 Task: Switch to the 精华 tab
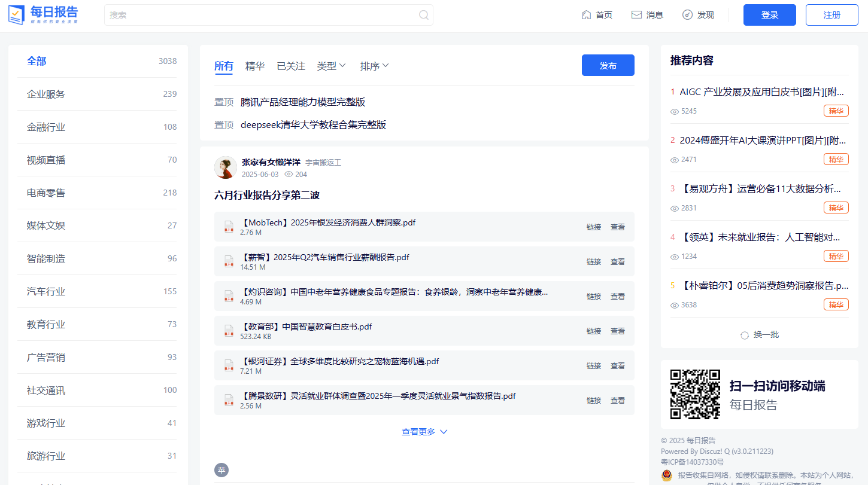tap(255, 66)
